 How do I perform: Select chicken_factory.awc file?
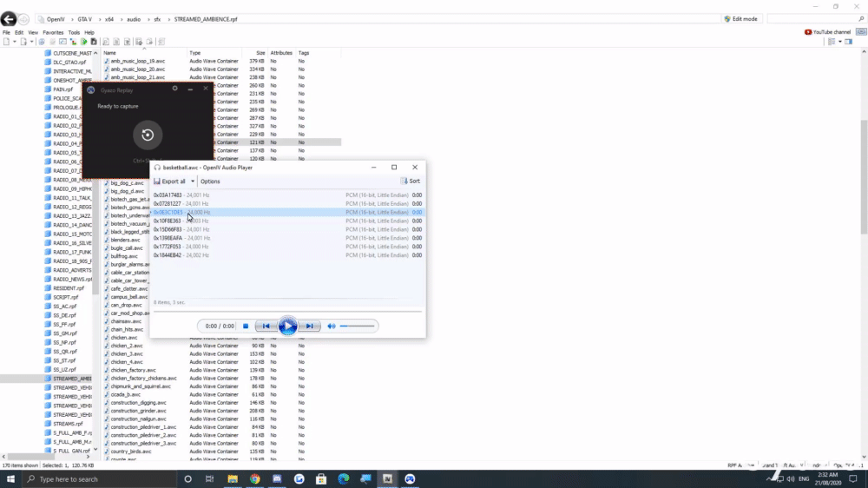click(x=133, y=370)
